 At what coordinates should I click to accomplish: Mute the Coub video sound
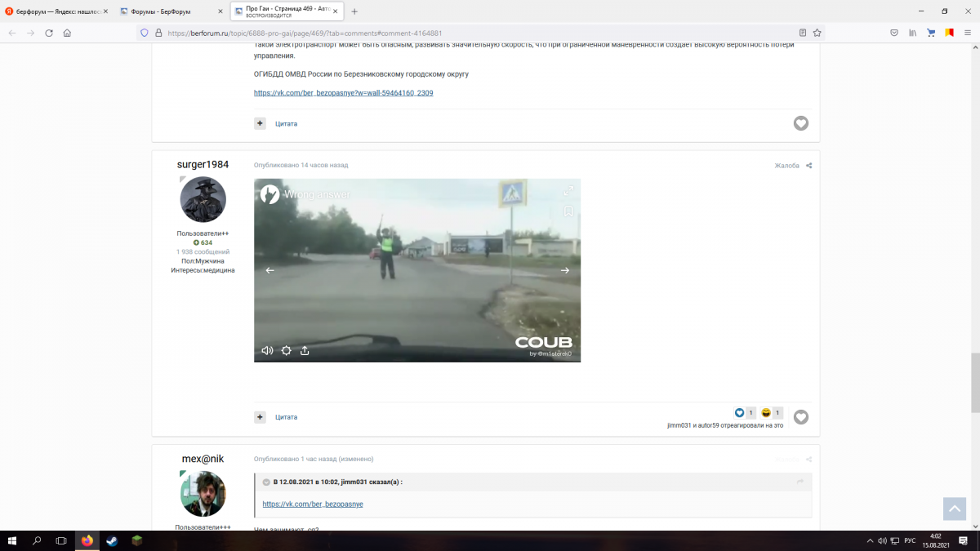267,351
